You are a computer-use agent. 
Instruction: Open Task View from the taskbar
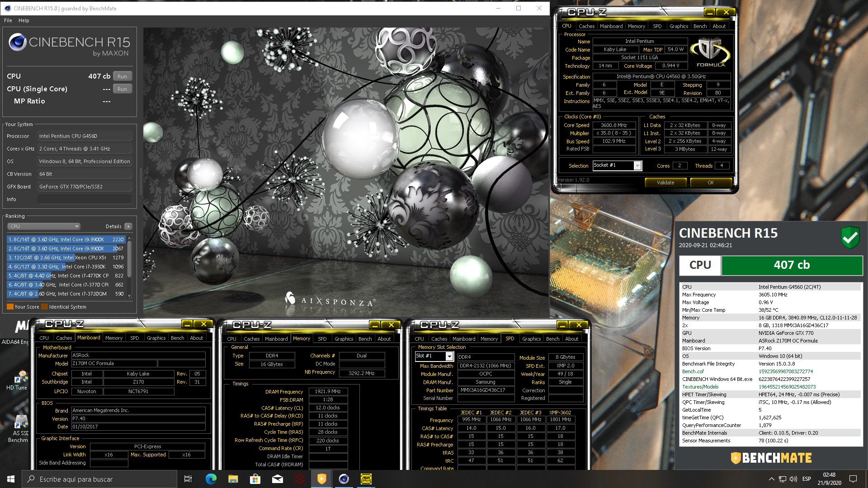(188, 479)
